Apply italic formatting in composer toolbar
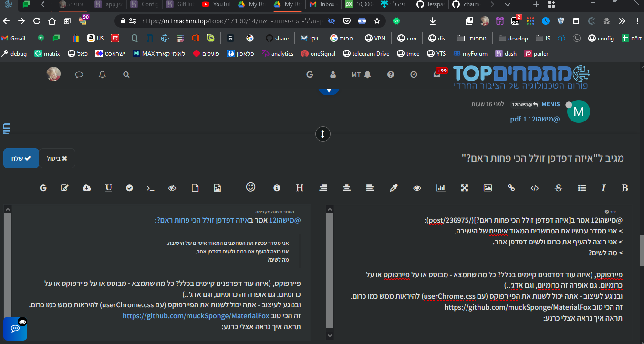 pyautogui.click(x=603, y=188)
